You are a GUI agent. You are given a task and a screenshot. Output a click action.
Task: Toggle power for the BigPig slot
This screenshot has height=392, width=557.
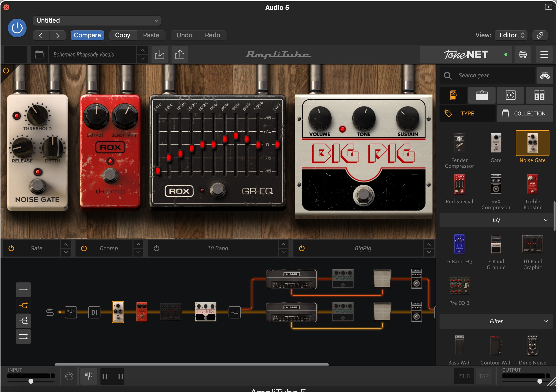click(302, 248)
